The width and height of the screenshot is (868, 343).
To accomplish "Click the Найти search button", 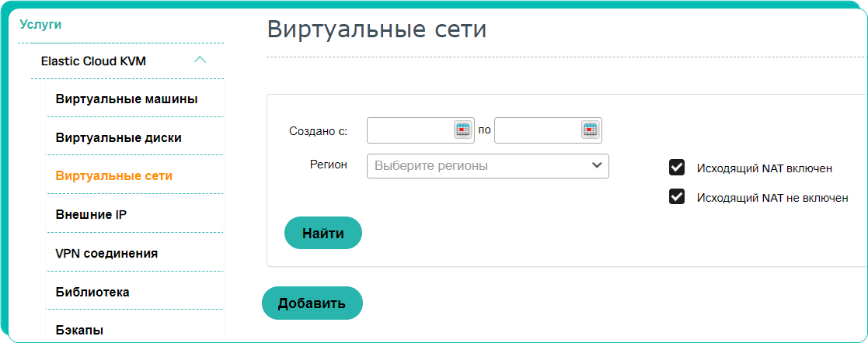I will pos(323,233).
